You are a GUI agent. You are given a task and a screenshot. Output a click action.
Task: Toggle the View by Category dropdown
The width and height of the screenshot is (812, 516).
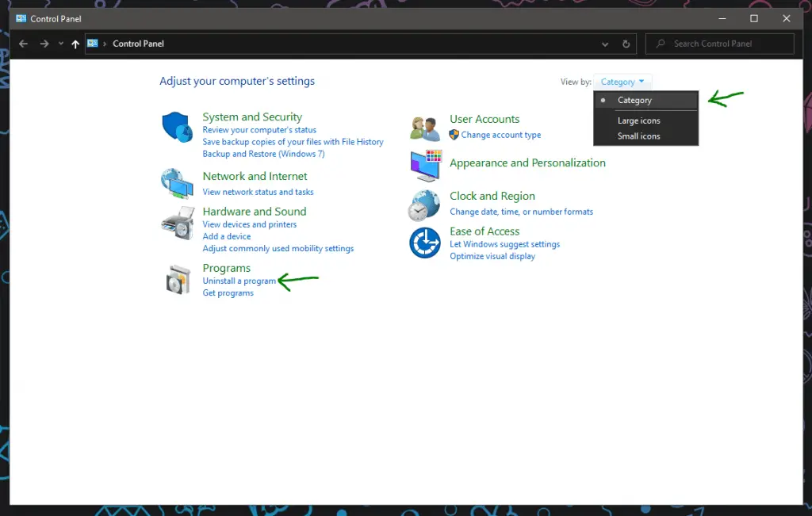[x=622, y=82]
